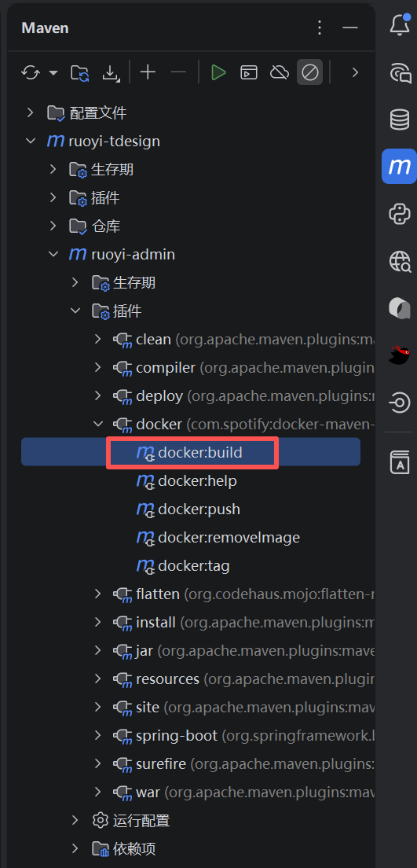Show more toolbar items with the chevron
The width and height of the screenshot is (417, 868).
(356, 72)
